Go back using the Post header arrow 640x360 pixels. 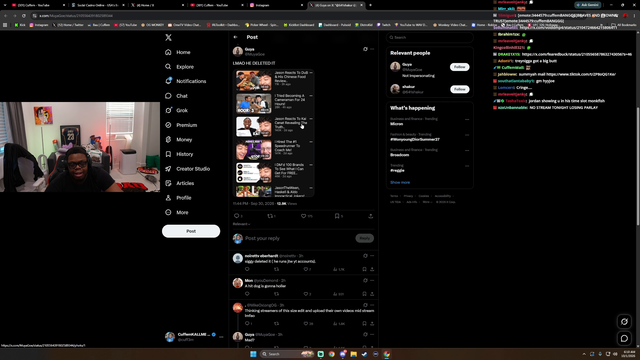click(236, 37)
